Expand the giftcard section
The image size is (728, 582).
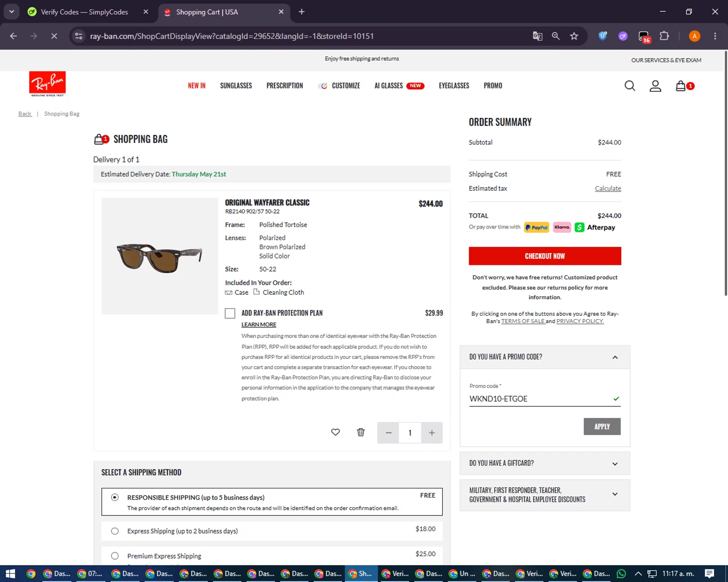pos(615,464)
